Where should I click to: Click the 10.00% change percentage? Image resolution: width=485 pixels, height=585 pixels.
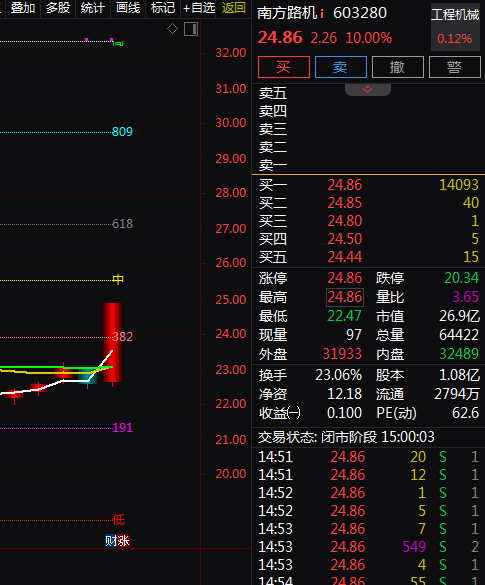coord(369,38)
